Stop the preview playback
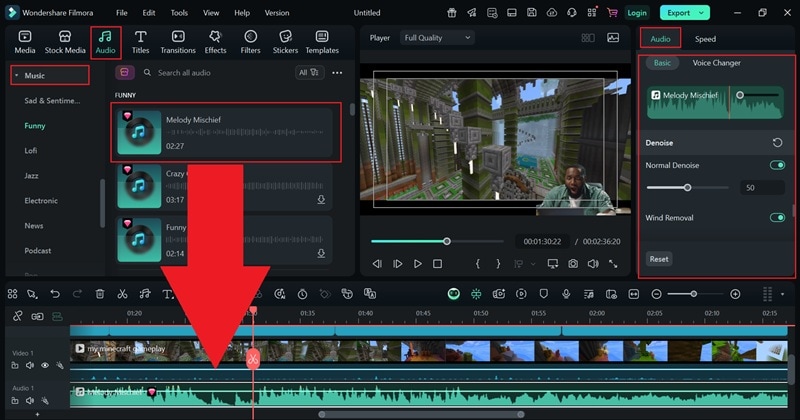Screen dimensions: 800x420 [x=437, y=264]
